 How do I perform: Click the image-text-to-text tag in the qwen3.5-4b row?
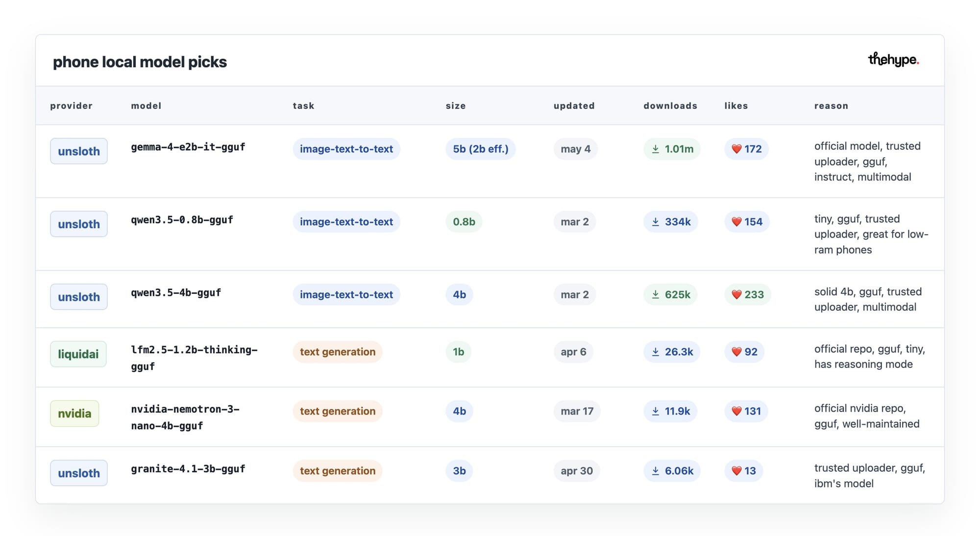coord(346,294)
